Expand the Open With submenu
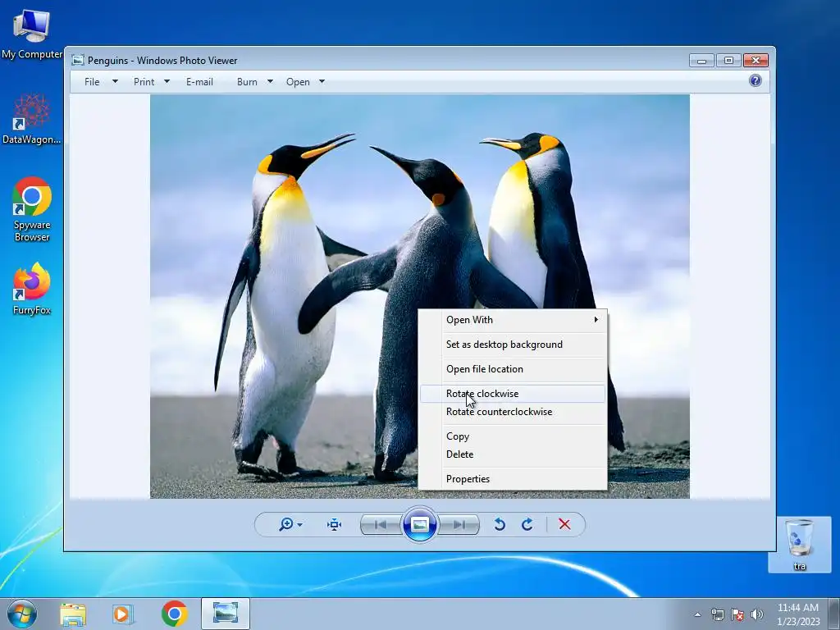The width and height of the screenshot is (840, 630). pos(513,320)
